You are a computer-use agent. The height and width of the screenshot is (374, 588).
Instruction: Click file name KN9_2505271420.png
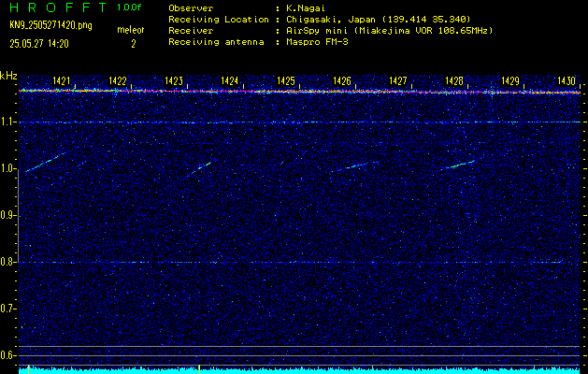[x=50, y=25]
